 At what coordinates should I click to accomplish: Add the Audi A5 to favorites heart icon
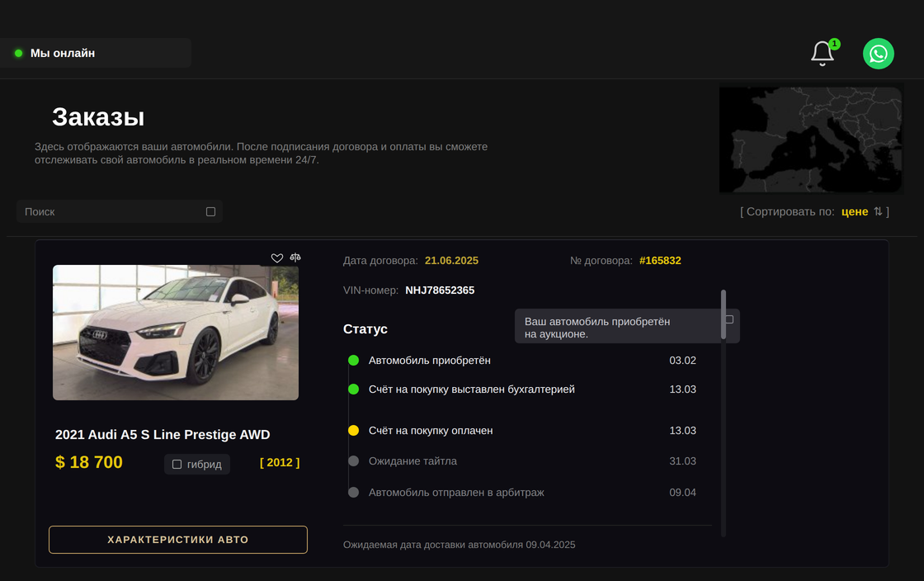(277, 258)
